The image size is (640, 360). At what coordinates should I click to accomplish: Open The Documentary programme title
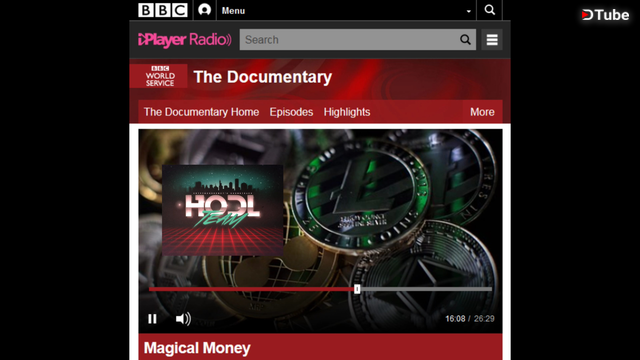coord(262,77)
